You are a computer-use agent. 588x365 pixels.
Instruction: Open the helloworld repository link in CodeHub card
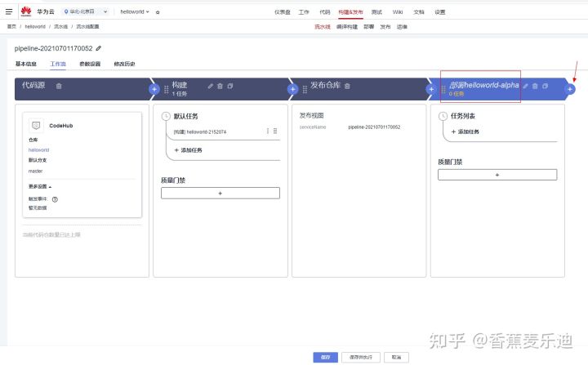(39, 149)
